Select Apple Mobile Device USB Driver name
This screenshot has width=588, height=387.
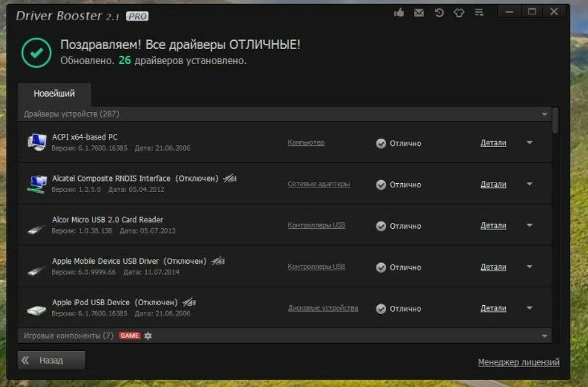(x=105, y=261)
